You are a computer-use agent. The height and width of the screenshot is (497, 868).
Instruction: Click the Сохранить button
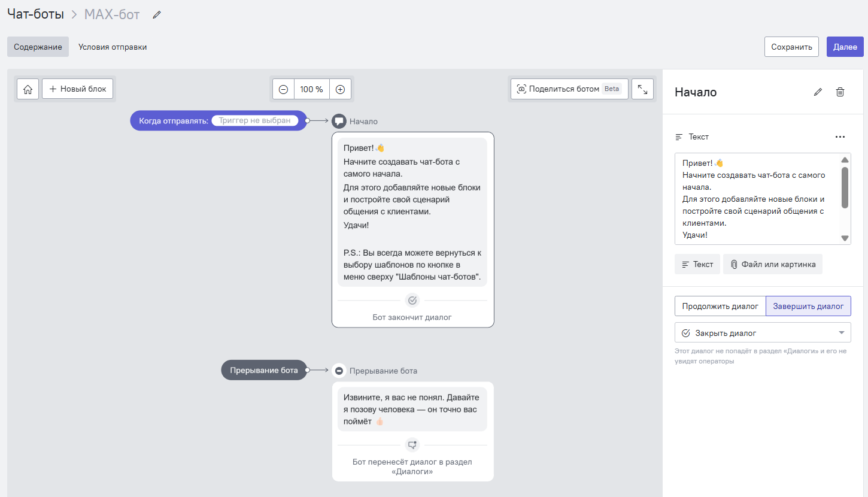point(791,47)
